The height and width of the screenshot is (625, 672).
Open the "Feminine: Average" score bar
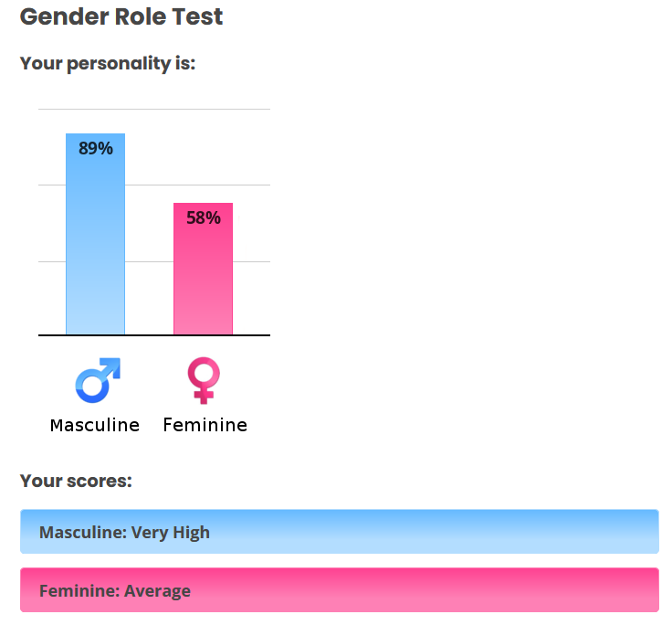[x=339, y=590]
